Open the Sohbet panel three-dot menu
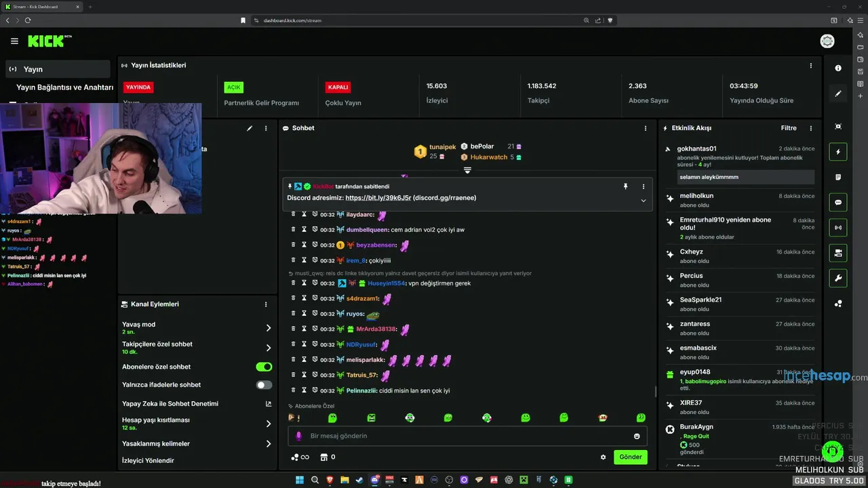868x488 pixels. (646, 128)
